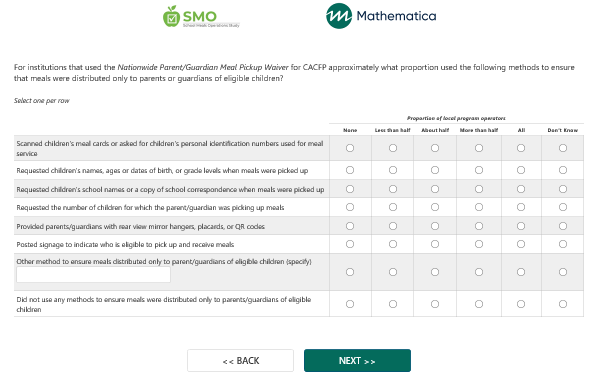This screenshot has width=605, height=383.
Task: Go to previous page with BACK button
Action: (x=240, y=361)
